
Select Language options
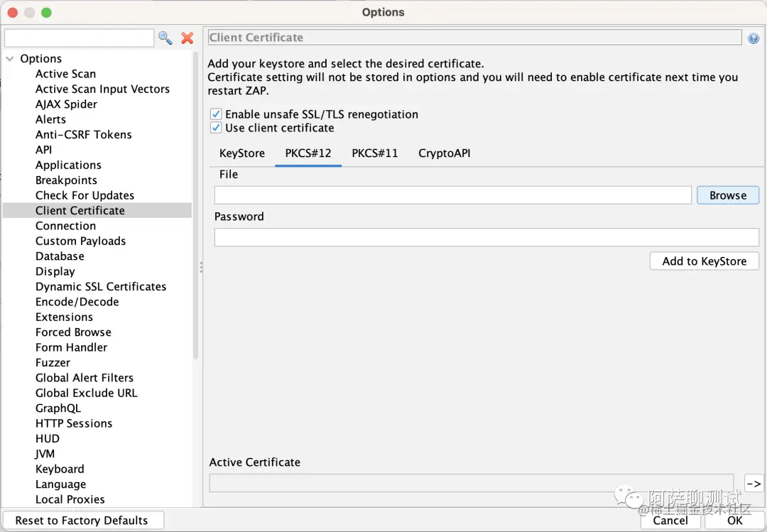point(60,484)
